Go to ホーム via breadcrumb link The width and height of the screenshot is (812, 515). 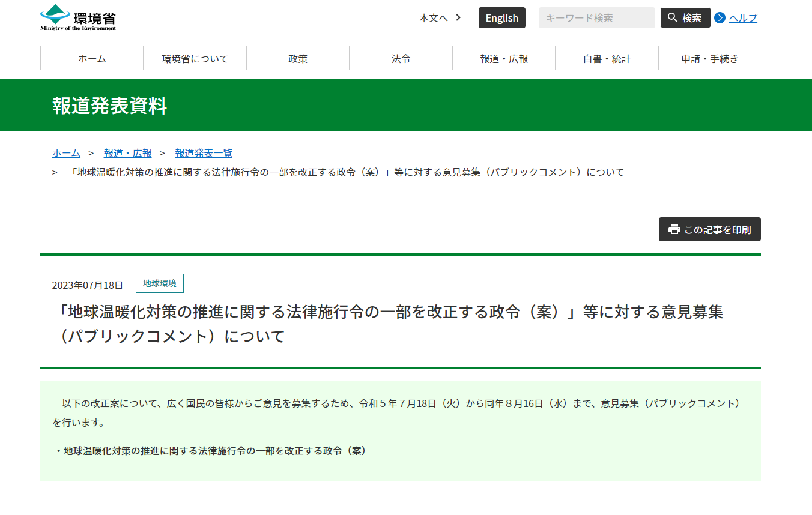(66, 153)
